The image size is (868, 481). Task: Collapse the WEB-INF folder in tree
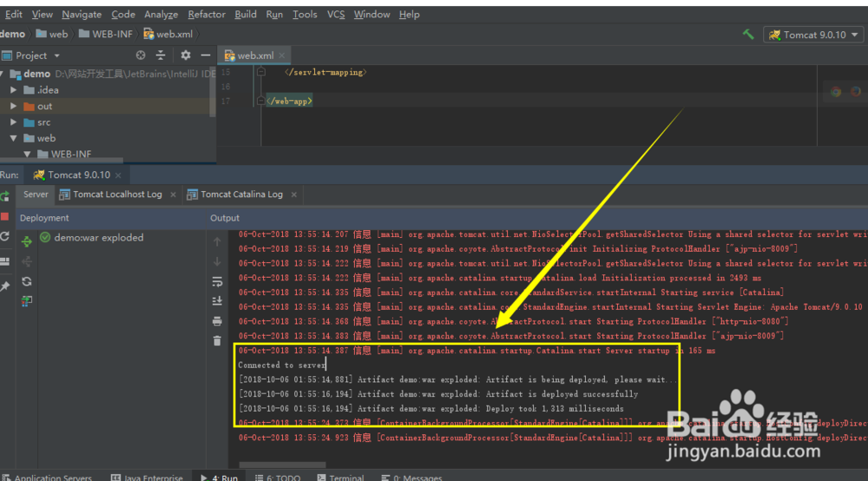coord(27,155)
